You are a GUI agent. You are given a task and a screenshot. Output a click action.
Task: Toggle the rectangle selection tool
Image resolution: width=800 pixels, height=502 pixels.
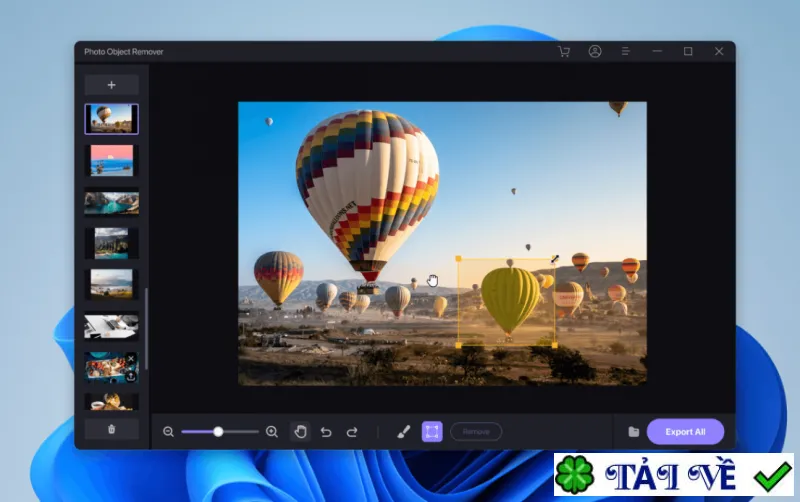point(432,432)
